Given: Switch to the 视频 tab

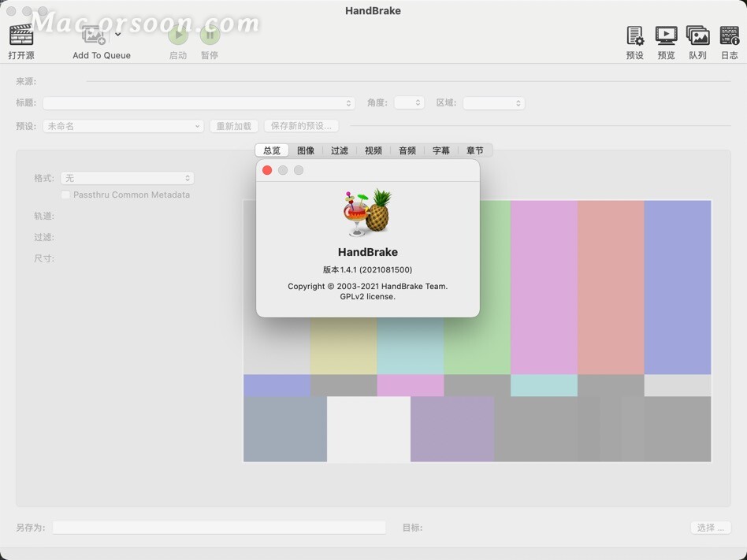Looking at the screenshot, I should [373, 150].
